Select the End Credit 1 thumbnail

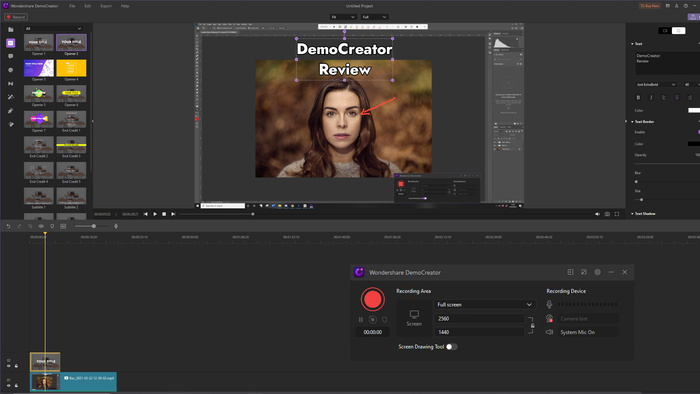71,120
